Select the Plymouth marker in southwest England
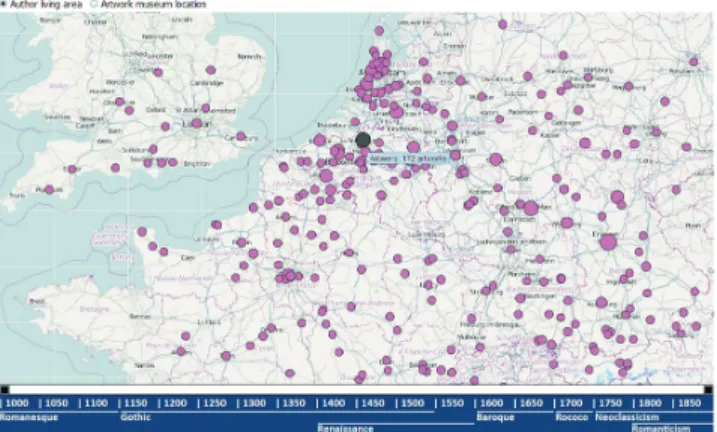The width and height of the screenshot is (717, 432). [x=49, y=189]
